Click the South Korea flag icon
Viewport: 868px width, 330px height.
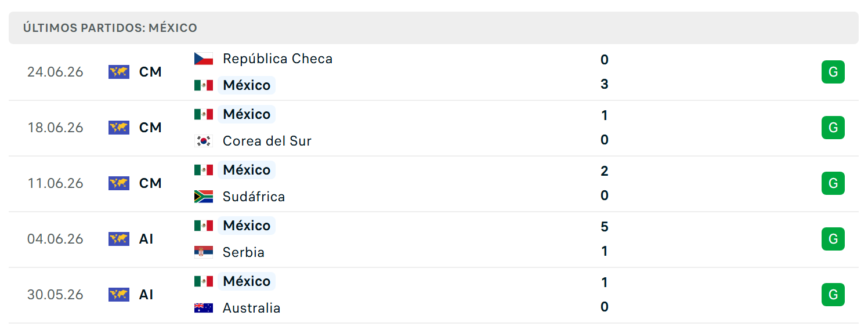pyautogui.click(x=204, y=141)
